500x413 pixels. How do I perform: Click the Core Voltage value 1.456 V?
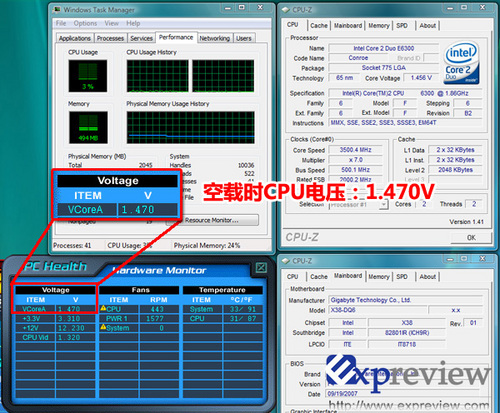click(x=421, y=78)
